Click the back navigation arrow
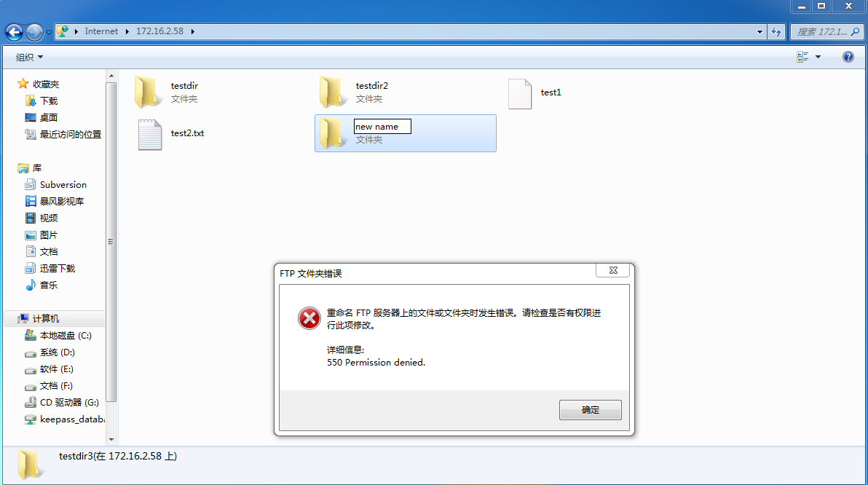The image size is (868, 485). click(x=15, y=32)
